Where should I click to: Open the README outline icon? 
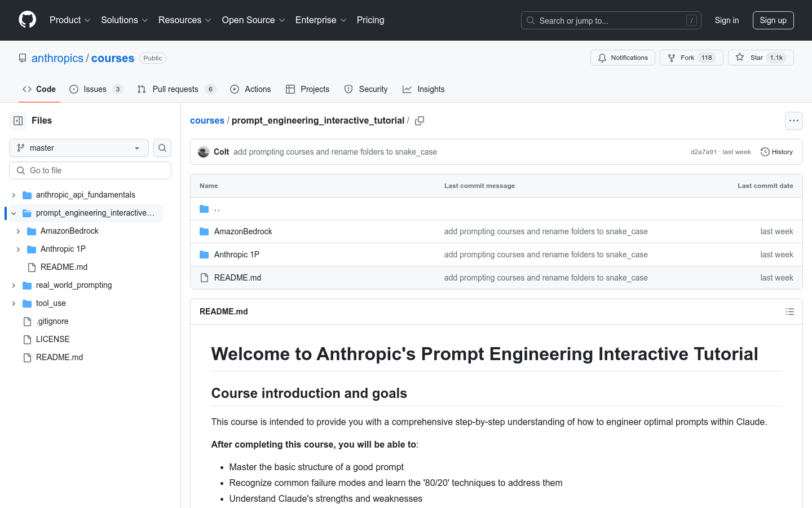(790, 312)
